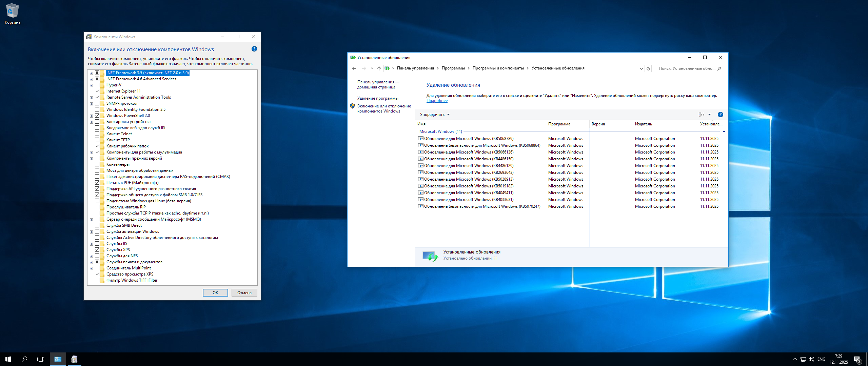
Task: Click the blue help icon in updates window
Action: click(x=720, y=115)
